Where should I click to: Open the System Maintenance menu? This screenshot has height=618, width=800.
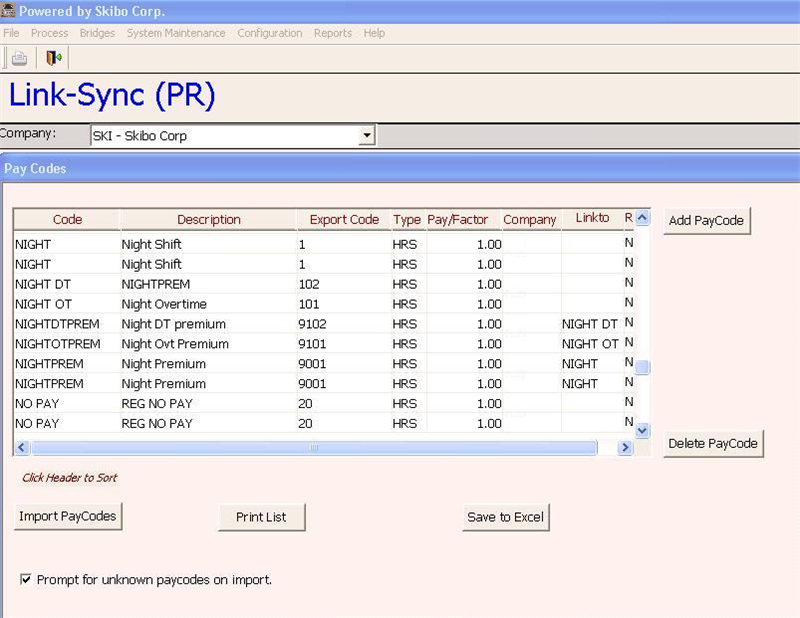(x=176, y=33)
